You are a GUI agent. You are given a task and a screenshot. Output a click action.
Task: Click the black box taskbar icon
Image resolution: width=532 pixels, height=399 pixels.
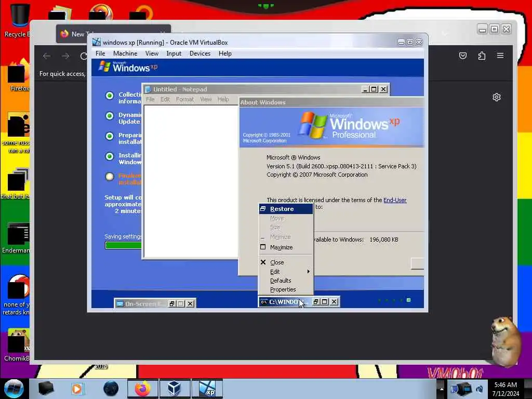[46, 389]
